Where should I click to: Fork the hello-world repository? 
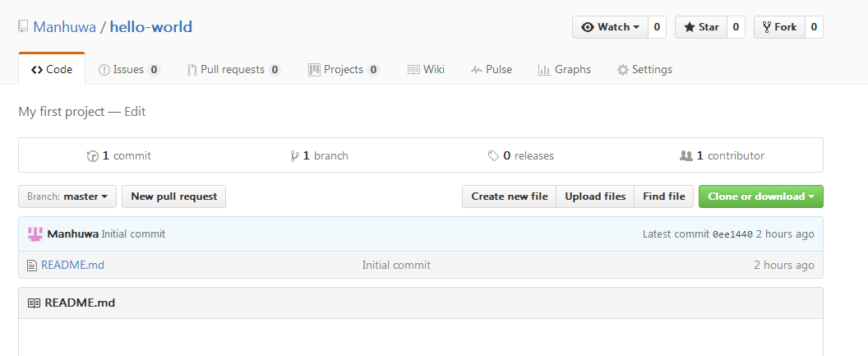[x=779, y=27]
